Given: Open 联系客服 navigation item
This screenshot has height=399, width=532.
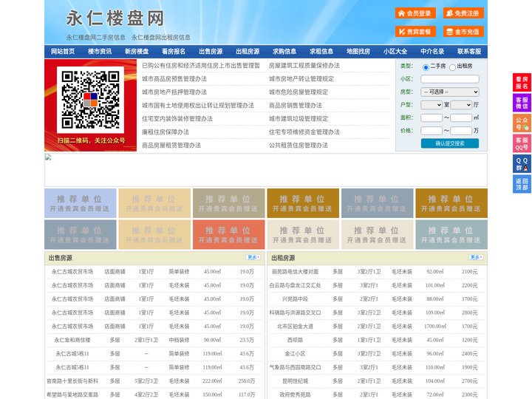Looking at the screenshot, I should tap(469, 52).
